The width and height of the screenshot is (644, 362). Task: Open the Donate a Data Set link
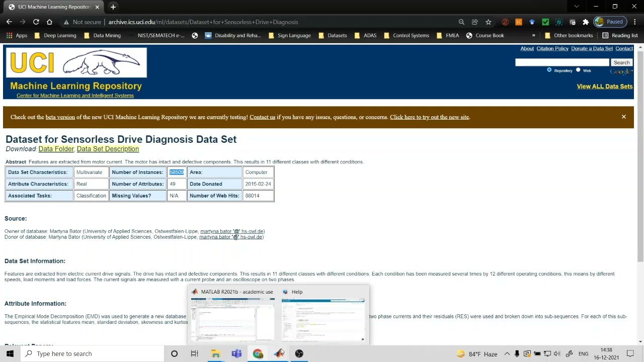[x=592, y=49]
